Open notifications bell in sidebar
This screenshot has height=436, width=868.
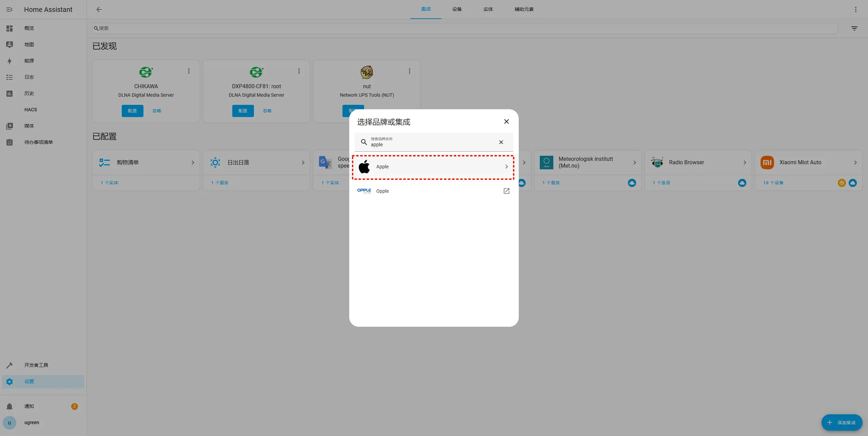click(9, 406)
